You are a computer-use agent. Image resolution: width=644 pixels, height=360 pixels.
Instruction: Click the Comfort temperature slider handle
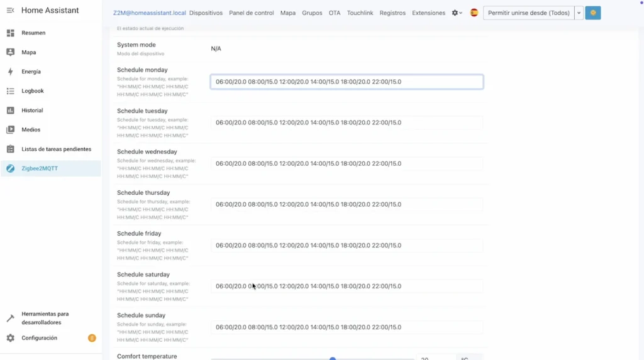pos(333,358)
